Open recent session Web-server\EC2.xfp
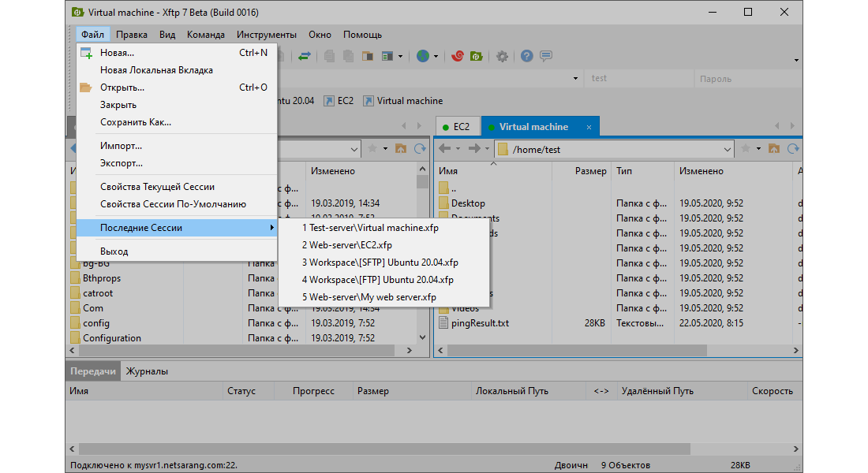The image size is (868, 473). 384,245
